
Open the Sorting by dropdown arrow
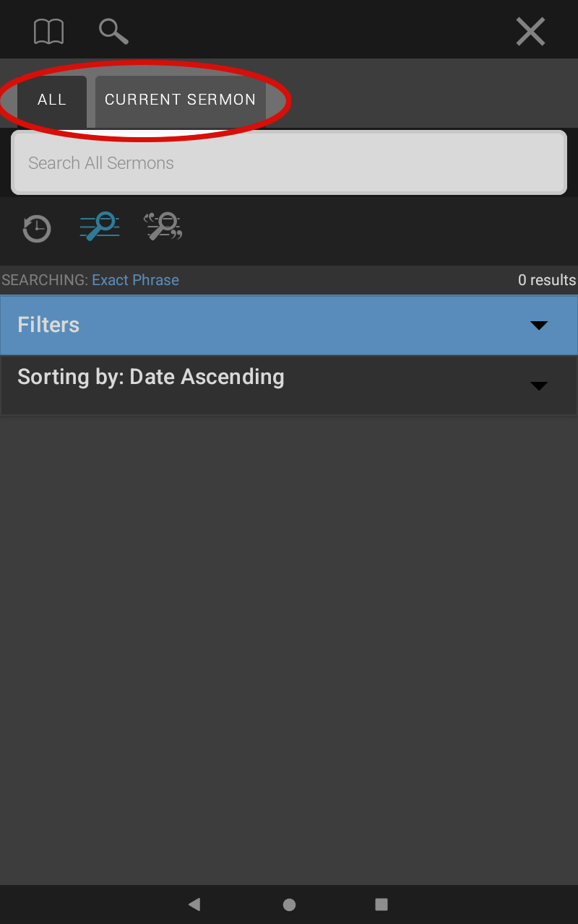pos(539,386)
